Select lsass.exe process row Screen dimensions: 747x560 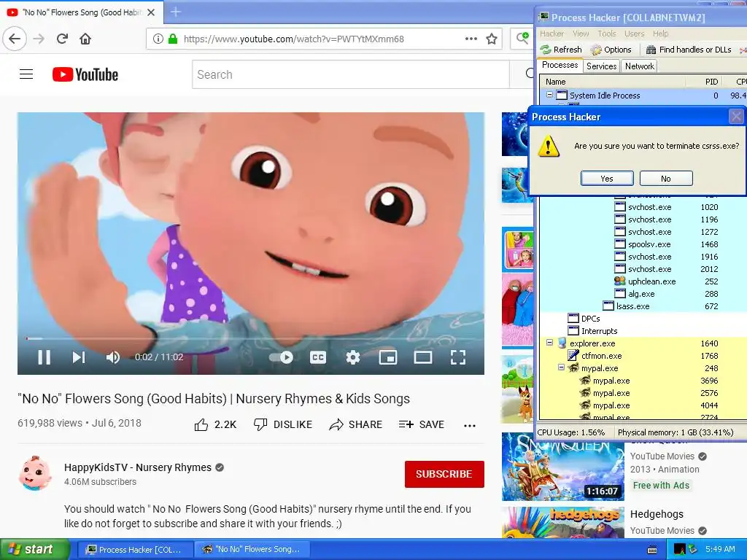643,306
